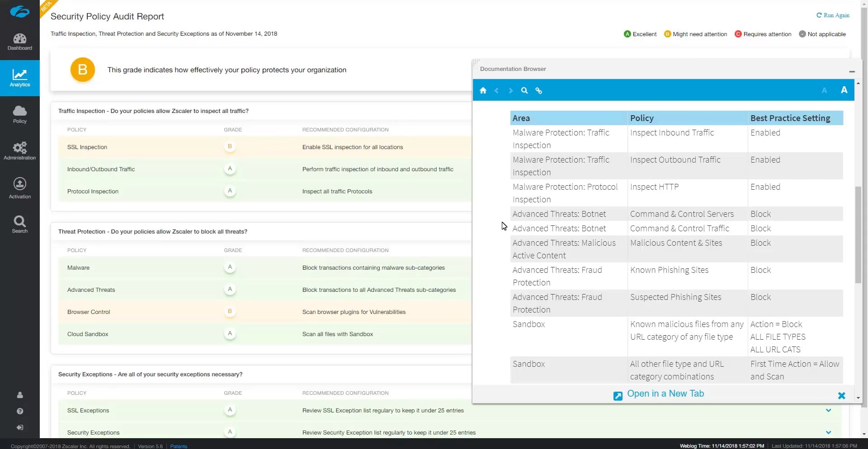Navigate forward in Documentation Browser

pos(510,90)
